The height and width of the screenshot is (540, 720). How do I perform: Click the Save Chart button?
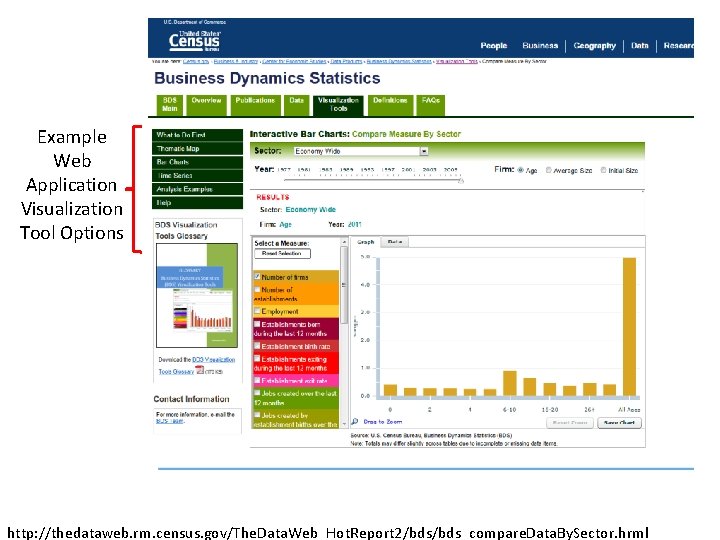(619, 423)
